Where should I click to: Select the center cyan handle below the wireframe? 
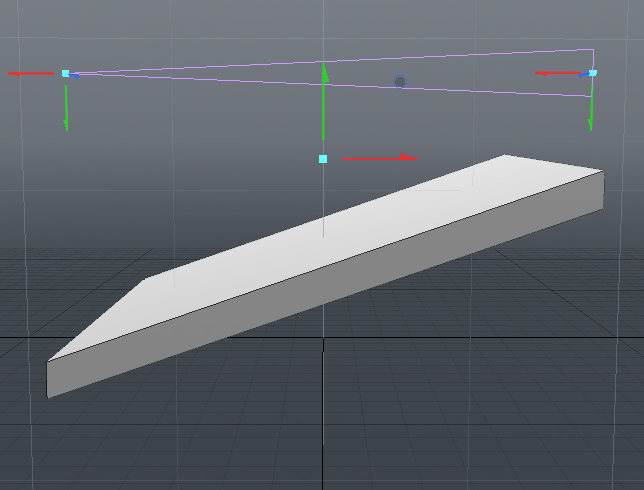[x=323, y=159]
